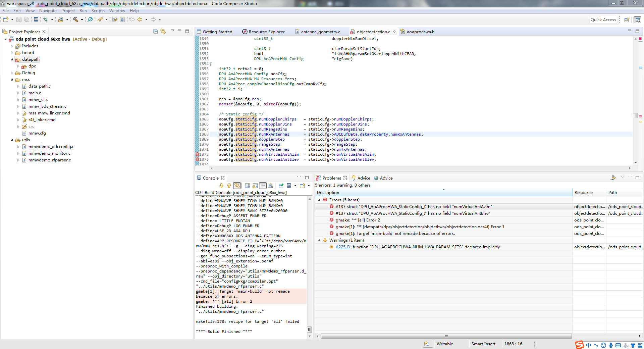This screenshot has height=349, width=644.
Task: Click the hammer Build icon in toolbar
Action: (75, 19)
